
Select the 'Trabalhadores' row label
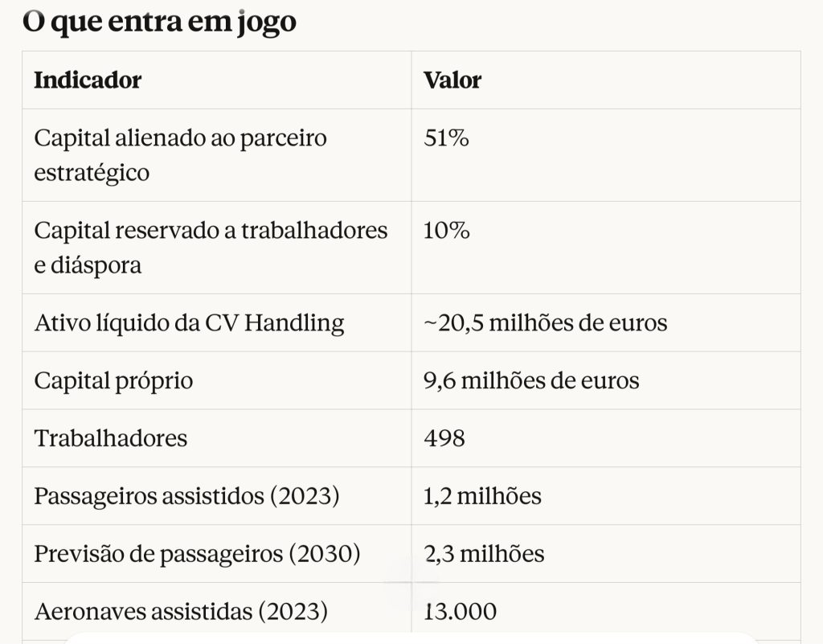(110, 438)
